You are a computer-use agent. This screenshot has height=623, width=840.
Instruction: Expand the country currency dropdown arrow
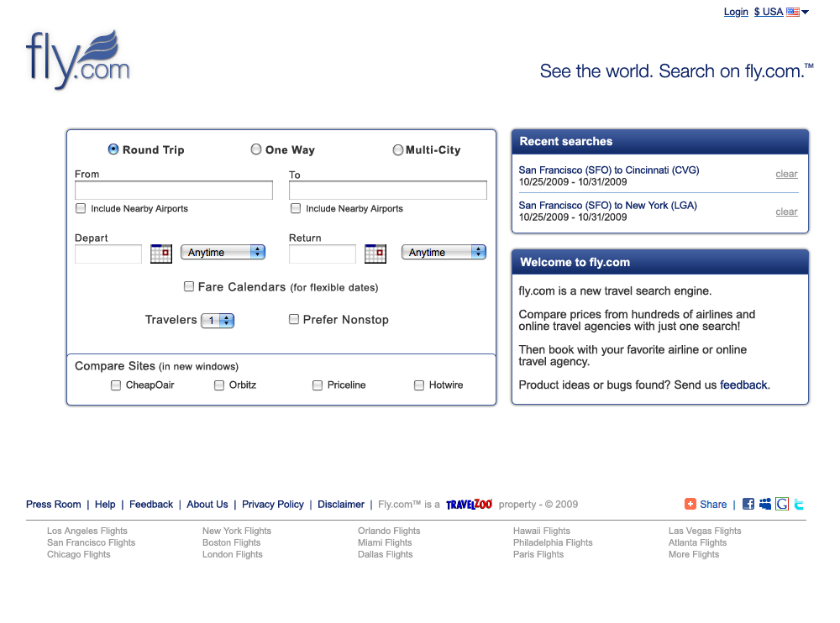click(x=806, y=12)
